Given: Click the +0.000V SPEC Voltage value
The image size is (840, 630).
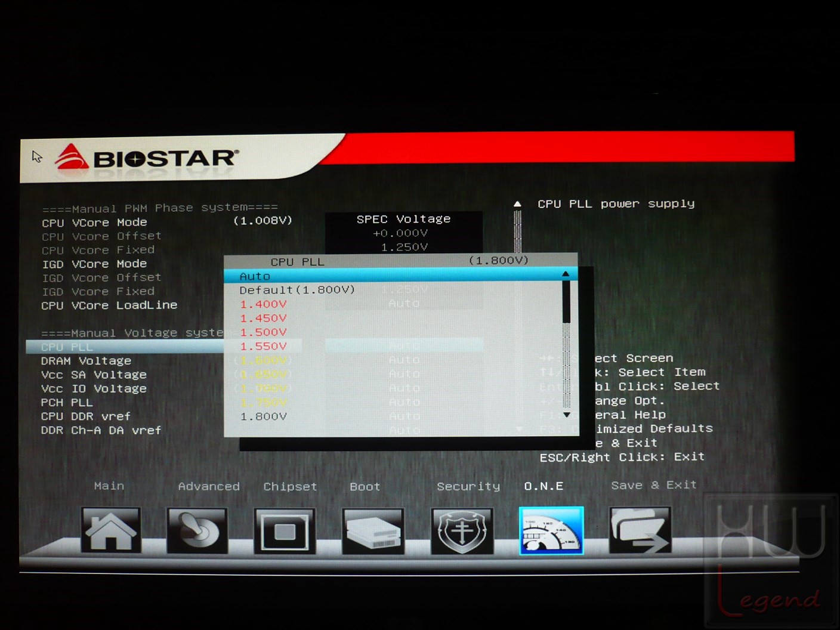Looking at the screenshot, I should click(x=400, y=233).
